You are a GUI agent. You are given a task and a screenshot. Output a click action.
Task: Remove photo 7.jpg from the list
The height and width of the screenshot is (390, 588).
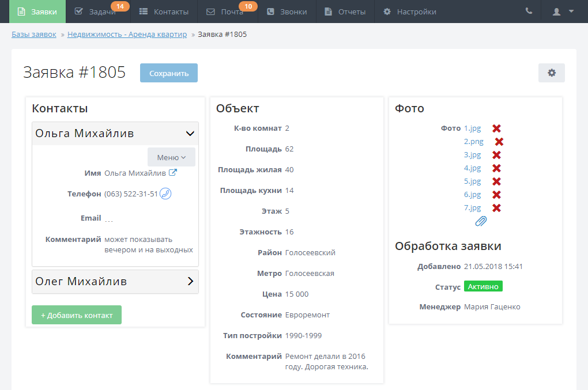tap(496, 208)
